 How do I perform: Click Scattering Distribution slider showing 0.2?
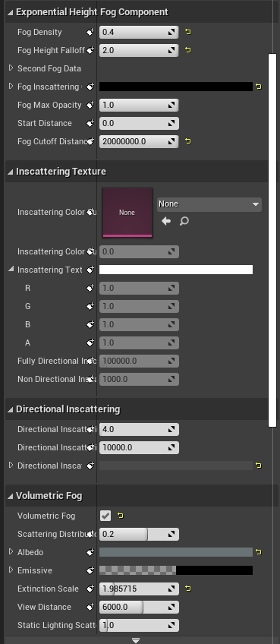(x=139, y=535)
